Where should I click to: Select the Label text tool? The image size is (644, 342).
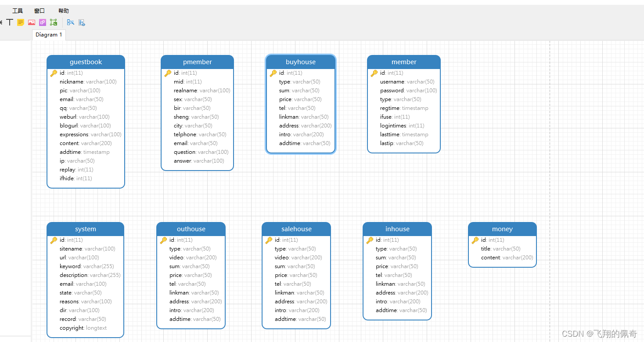[x=10, y=22]
